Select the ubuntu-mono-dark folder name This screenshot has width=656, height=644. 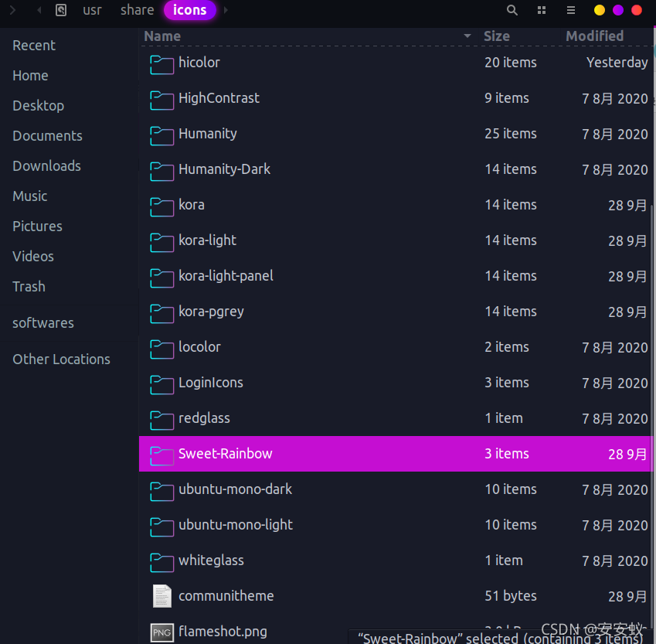(235, 489)
